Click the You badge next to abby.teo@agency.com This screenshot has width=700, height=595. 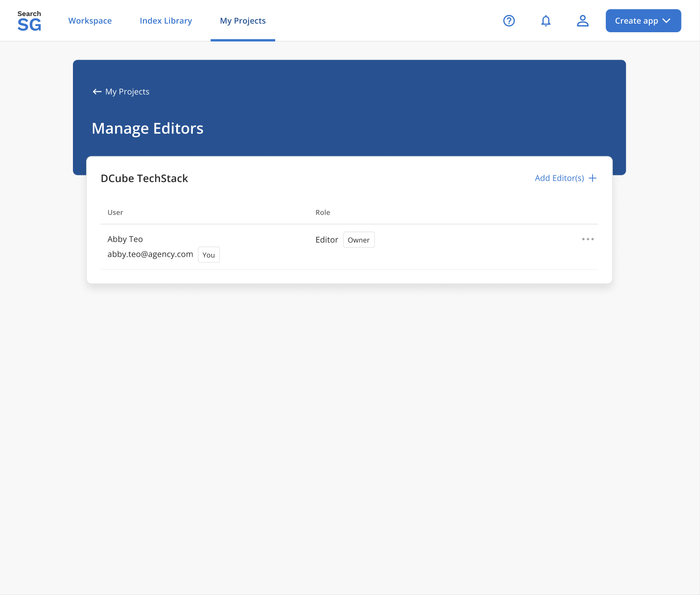point(208,254)
